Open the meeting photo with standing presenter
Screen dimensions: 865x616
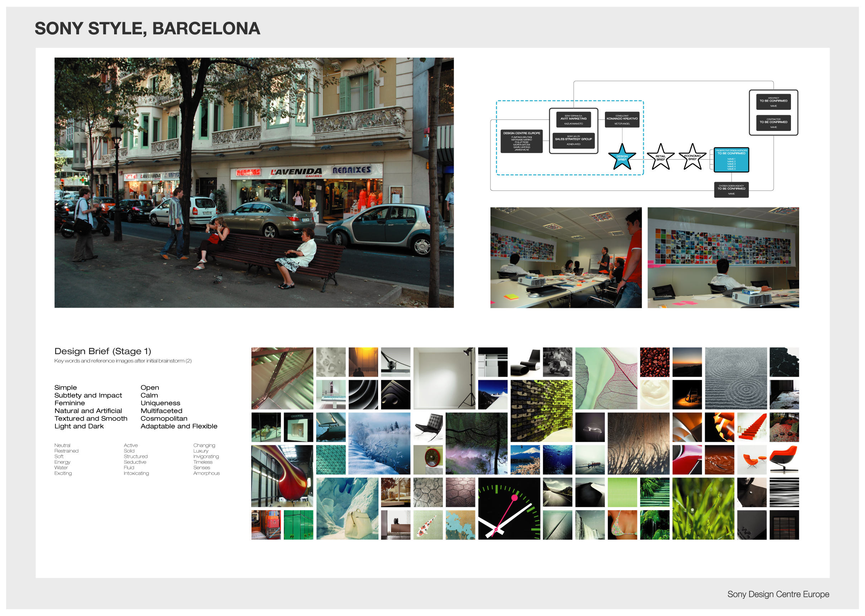point(566,257)
